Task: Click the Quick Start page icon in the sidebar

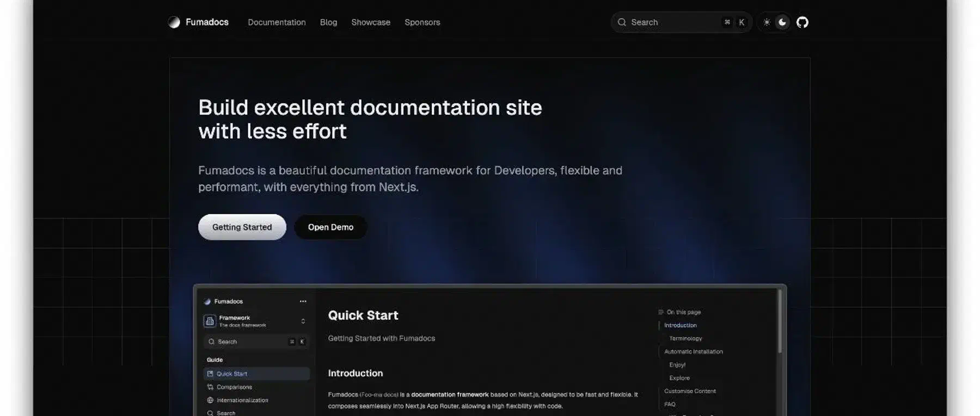Action: point(210,374)
